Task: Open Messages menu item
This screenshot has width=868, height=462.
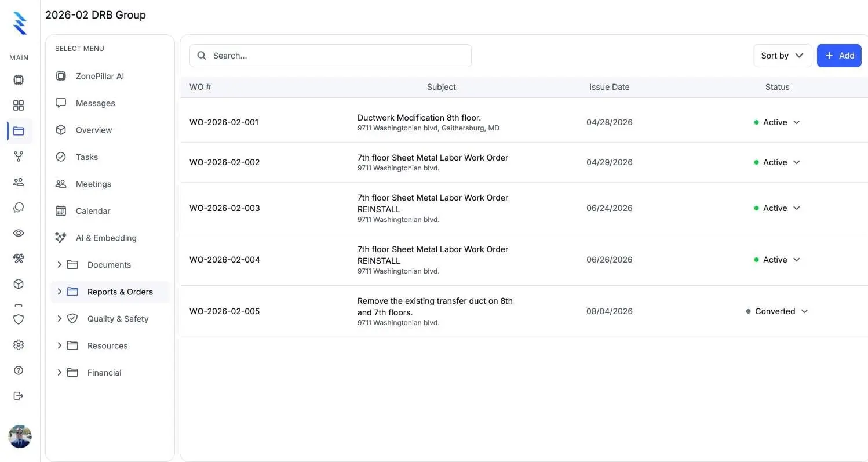Action: [x=110, y=103]
